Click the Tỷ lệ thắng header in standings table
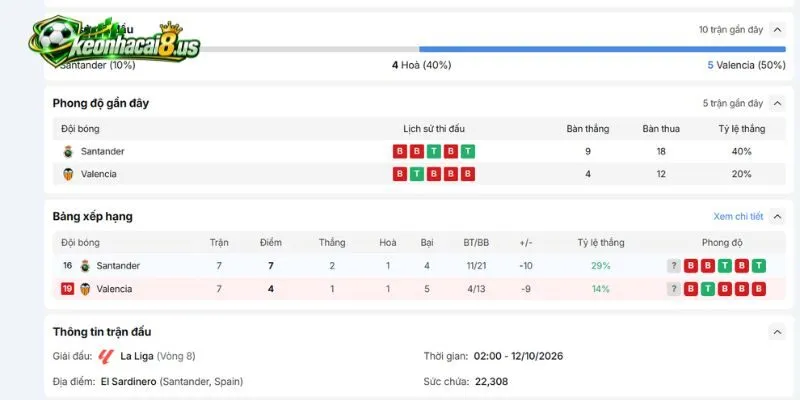Viewport: 800px width, 400px height. tap(601, 243)
